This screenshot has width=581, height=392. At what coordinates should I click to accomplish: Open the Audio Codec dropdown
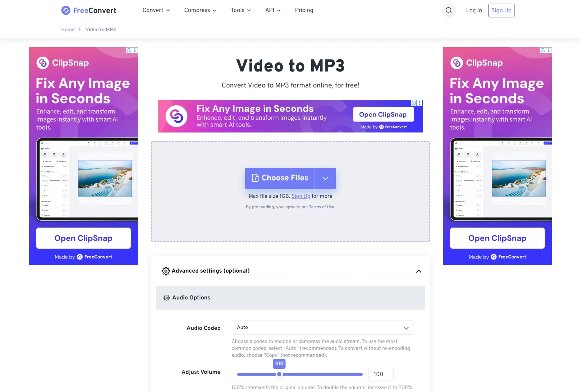[323, 327]
